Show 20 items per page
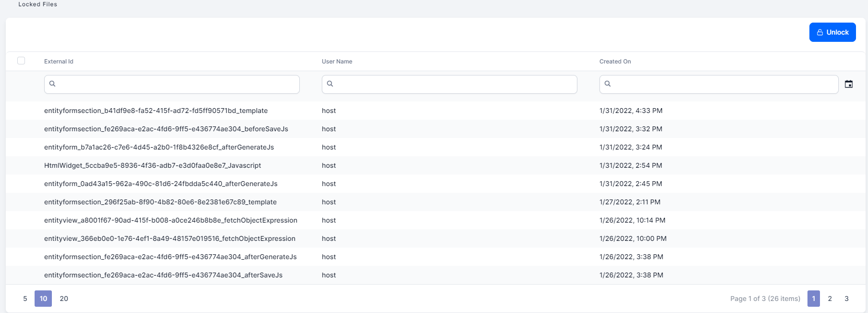Image resolution: width=868 pixels, height=313 pixels. pos(64,299)
